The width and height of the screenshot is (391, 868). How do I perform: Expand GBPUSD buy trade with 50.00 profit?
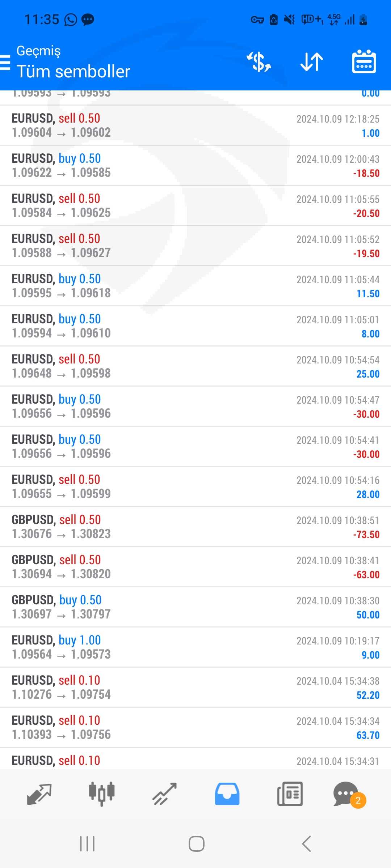pyautogui.click(x=195, y=607)
